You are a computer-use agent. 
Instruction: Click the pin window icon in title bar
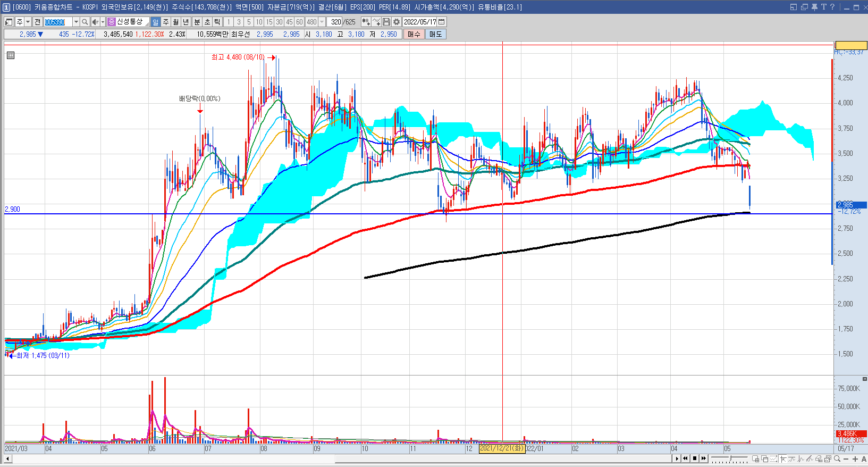(x=814, y=7)
